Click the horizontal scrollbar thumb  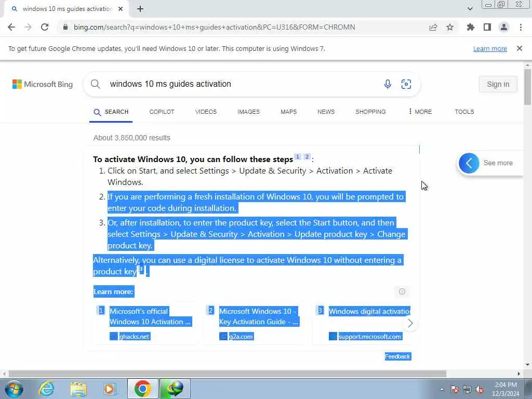tap(228, 374)
